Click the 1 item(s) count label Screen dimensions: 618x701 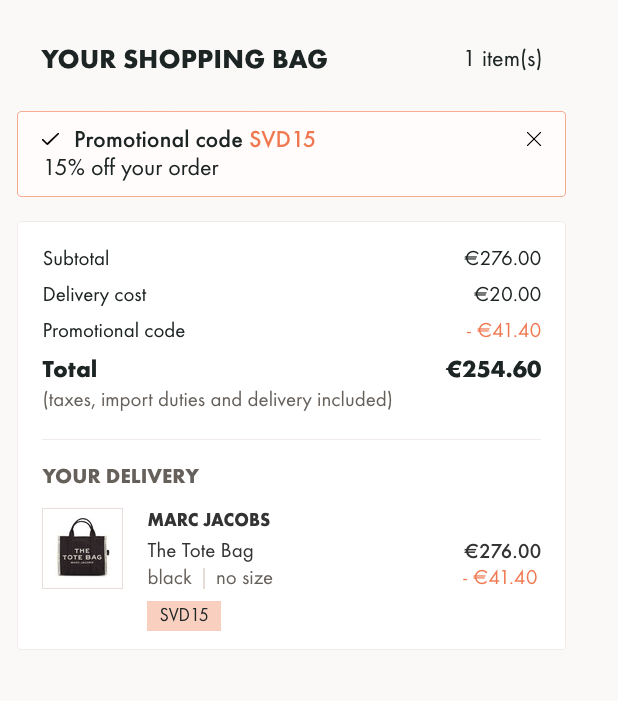503,59
